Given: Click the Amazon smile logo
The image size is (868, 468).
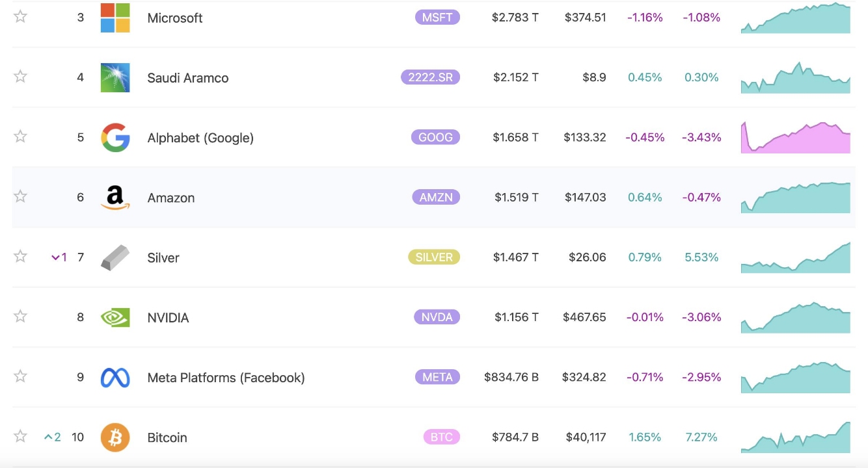Looking at the screenshot, I should tap(115, 197).
